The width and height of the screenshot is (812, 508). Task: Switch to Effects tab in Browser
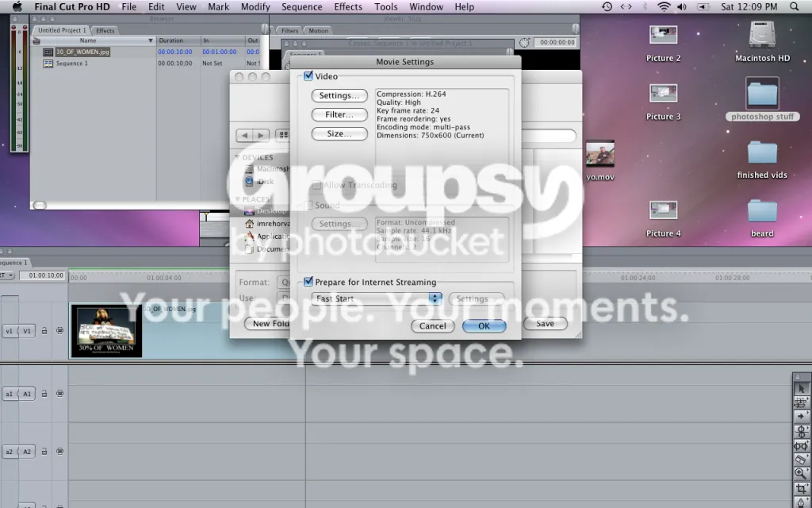(x=105, y=31)
